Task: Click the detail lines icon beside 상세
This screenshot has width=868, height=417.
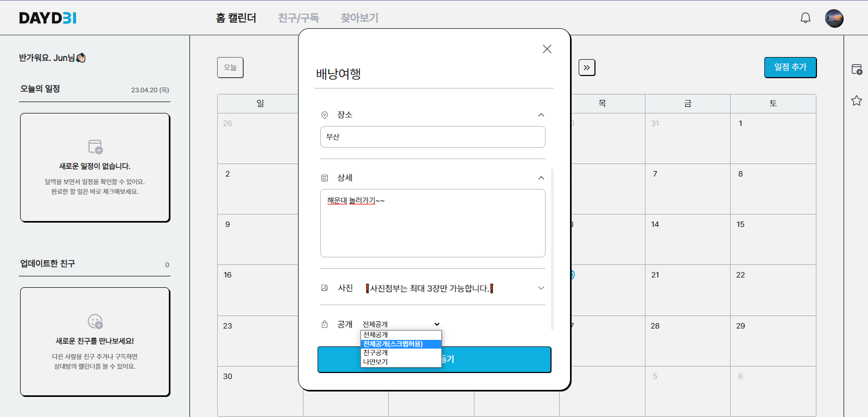Action: [325, 178]
